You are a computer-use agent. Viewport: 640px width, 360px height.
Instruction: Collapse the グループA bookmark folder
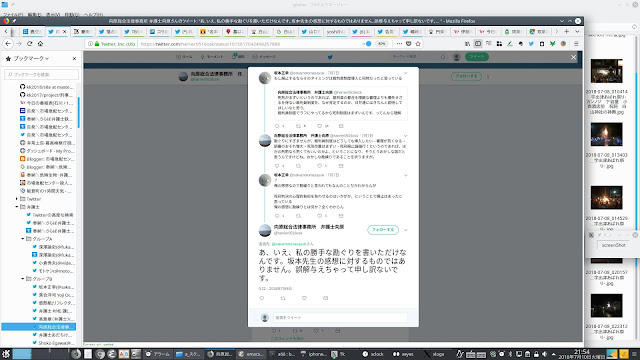(23, 239)
